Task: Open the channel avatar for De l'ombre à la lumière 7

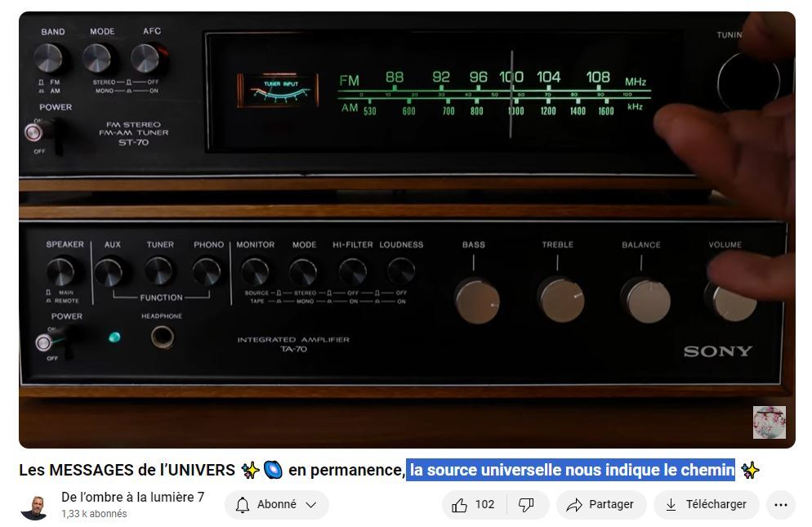Action: tap(34, 507)
